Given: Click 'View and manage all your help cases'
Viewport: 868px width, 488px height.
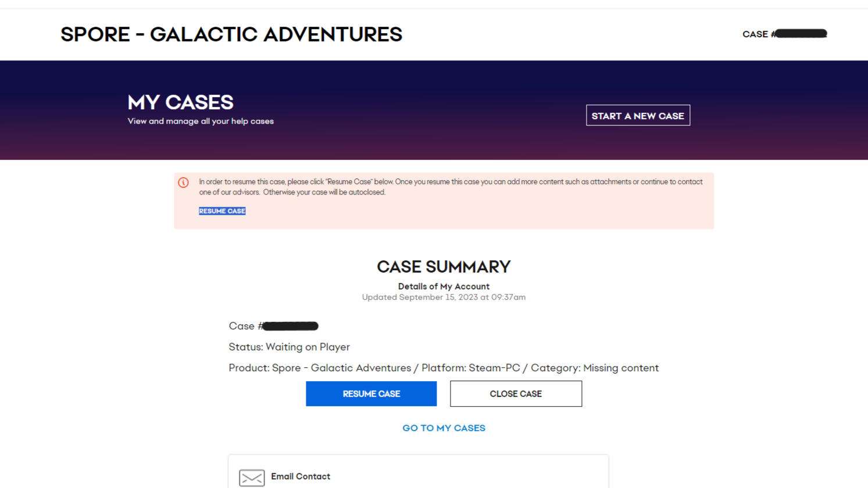Looking at the screenshot, I should 201,121.
